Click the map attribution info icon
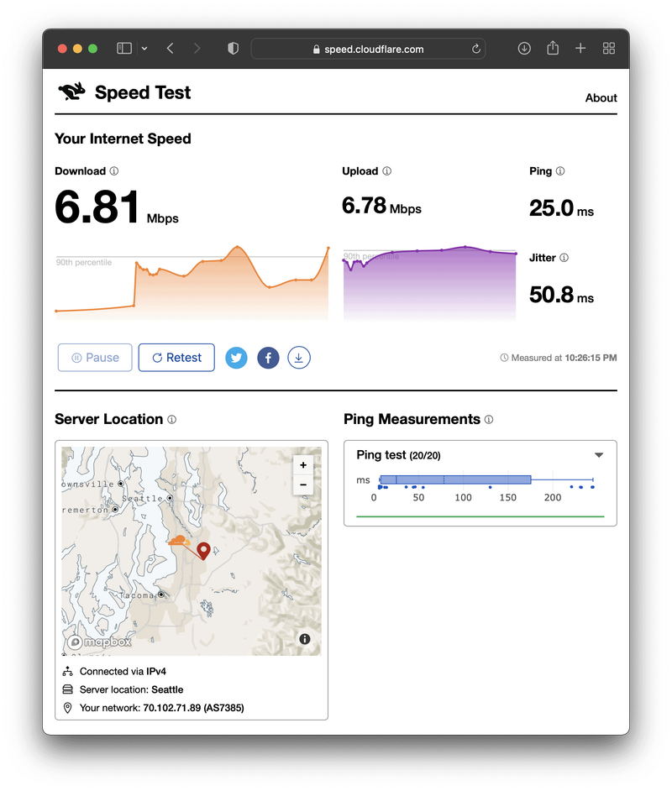 coord(304,639)
